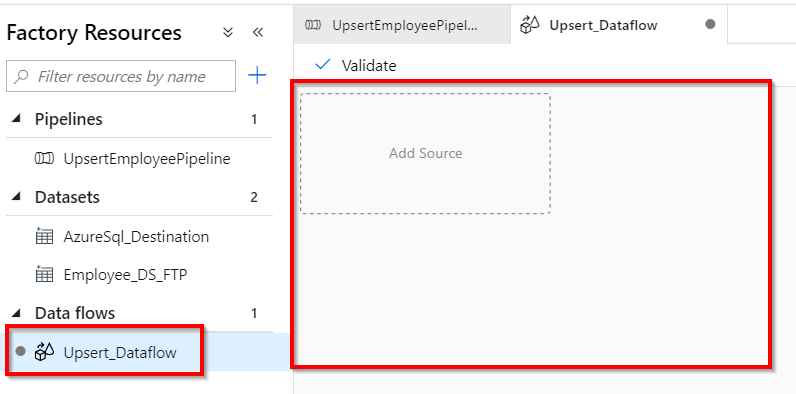796x394 pixels.
Task: Click the Data flows section header
Action: coord(75,313)
